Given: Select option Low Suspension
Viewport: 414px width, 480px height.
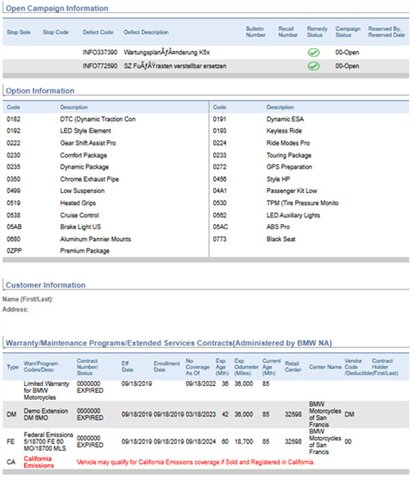Looking at the screenshot, I should pyautogui.click(x=82, y=191).
